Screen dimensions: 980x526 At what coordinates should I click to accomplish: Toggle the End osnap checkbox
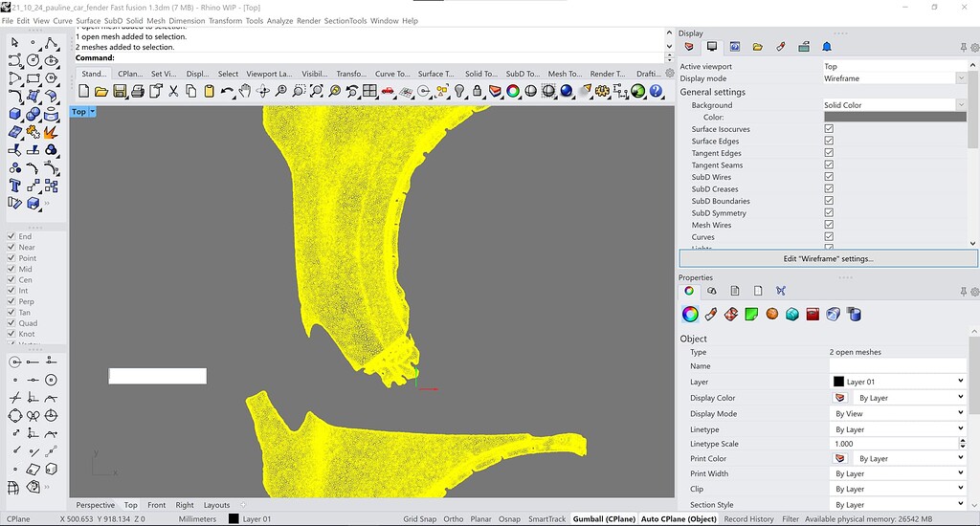point(11,236)
